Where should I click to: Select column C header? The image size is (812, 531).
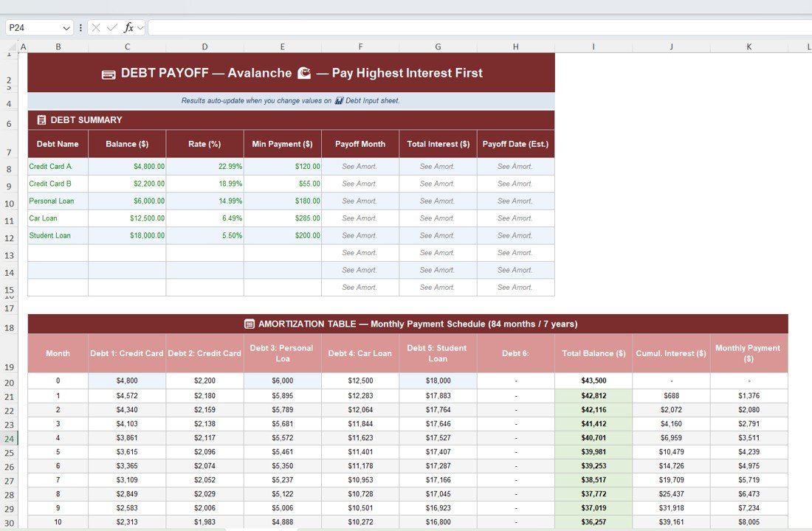pyautogui.click(x=127, y=47)
